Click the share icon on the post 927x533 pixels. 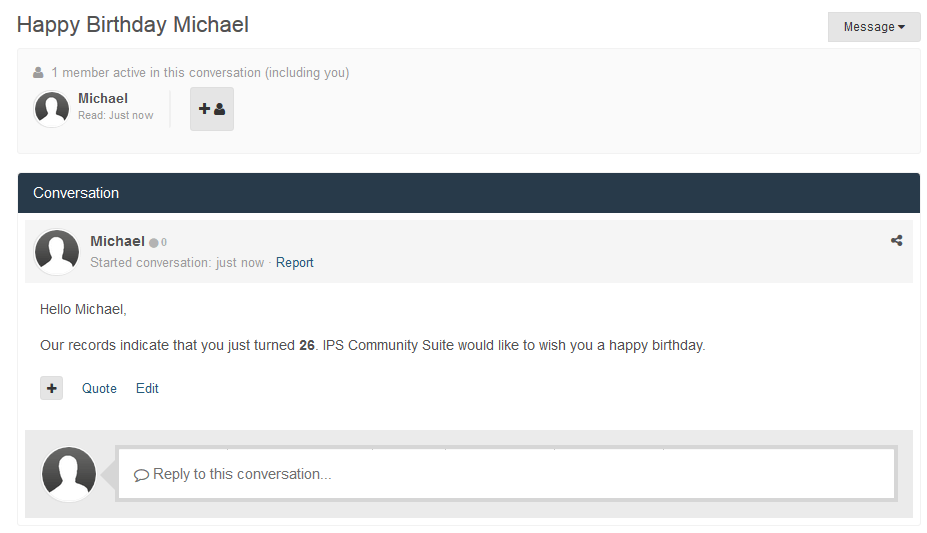pos(896,240)
